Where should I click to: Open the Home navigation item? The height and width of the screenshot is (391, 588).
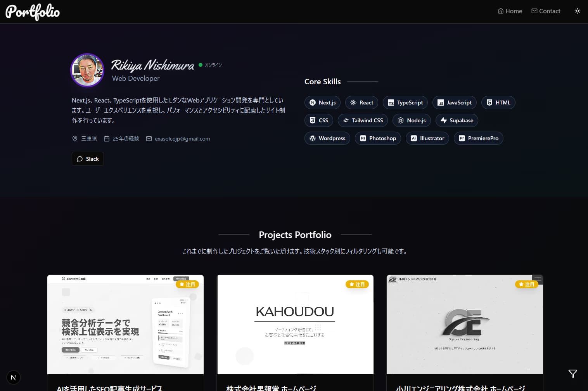[510, 11]
